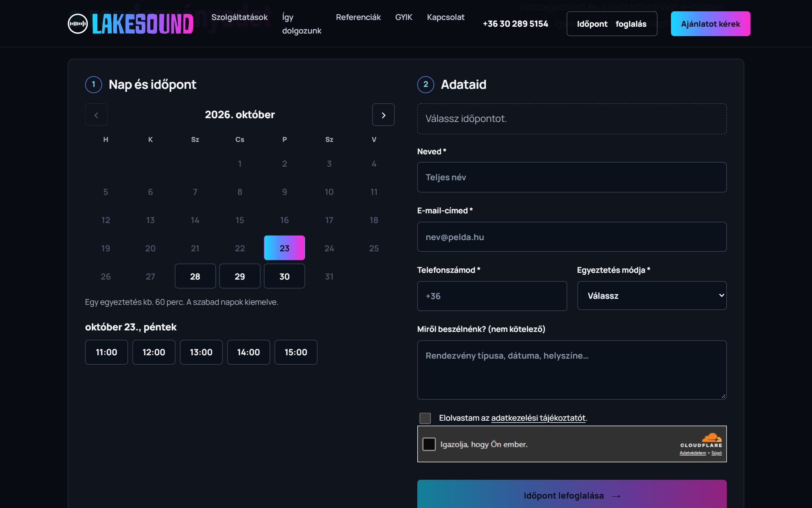Select October 29 in the calendar
This screenshot has height=508, width=812.
[x=240, y=276]
